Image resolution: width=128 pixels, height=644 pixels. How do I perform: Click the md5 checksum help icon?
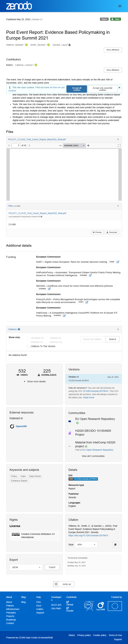click(x=41, y=217)
